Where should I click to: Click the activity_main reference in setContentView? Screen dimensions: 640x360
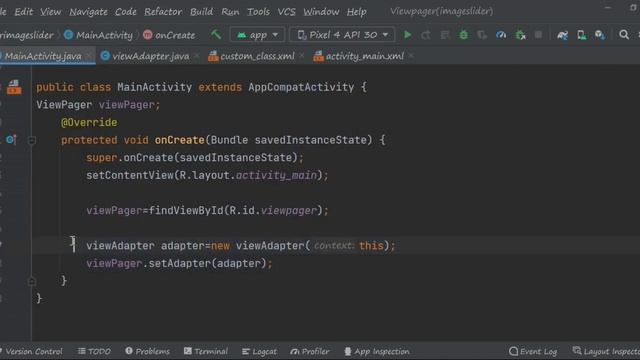(276, 176)
